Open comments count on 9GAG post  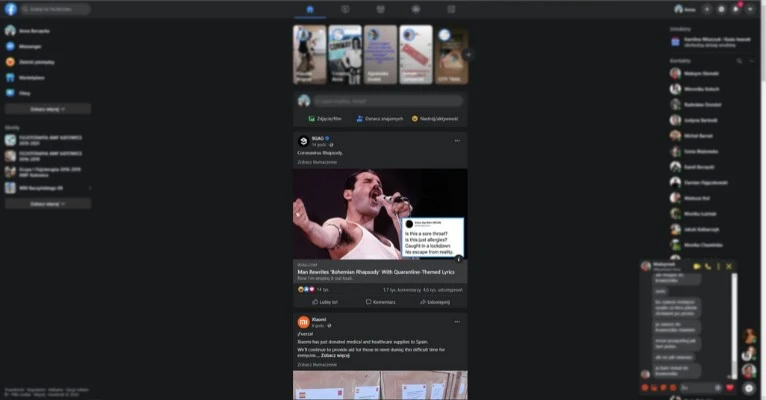pyautogui.click(x=402, y=290)
